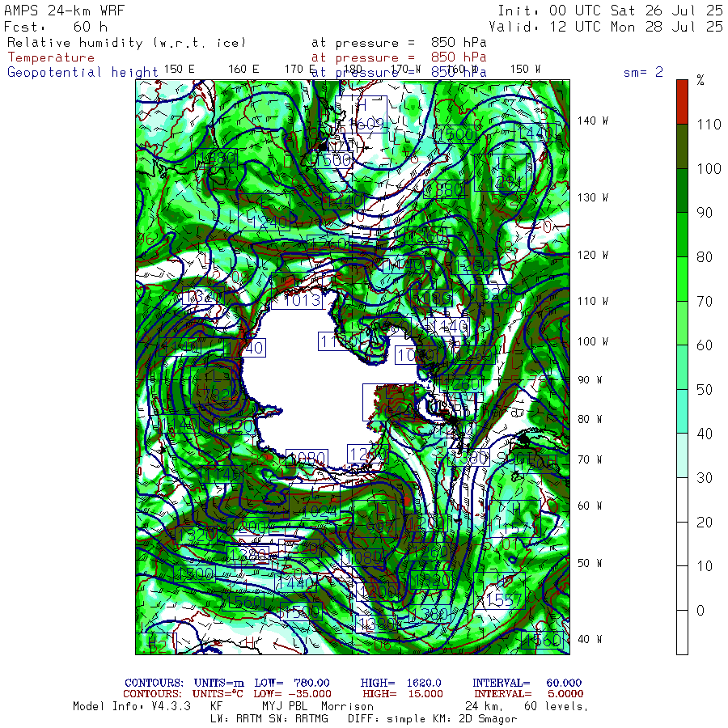Image resolution: width=728 pixels, height=728 pixels.
Task: Click the '100 W' longitude label
Action: point(593,341)
